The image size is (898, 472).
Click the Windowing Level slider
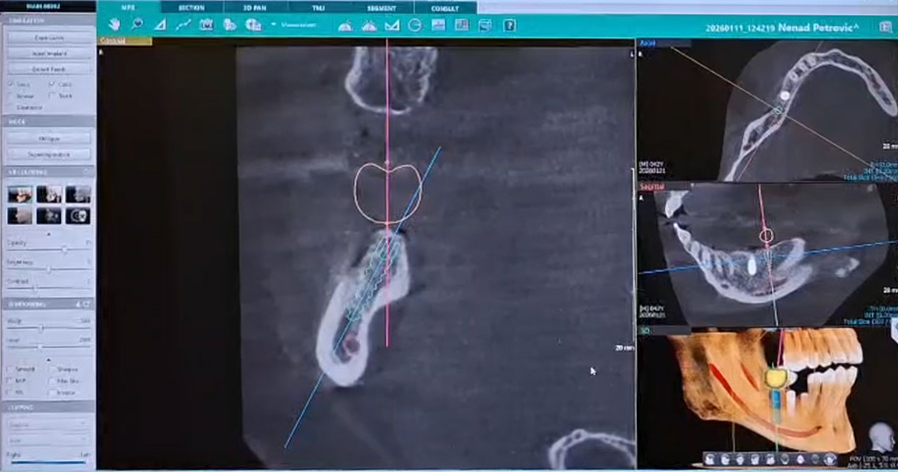[x=48, y=347]
